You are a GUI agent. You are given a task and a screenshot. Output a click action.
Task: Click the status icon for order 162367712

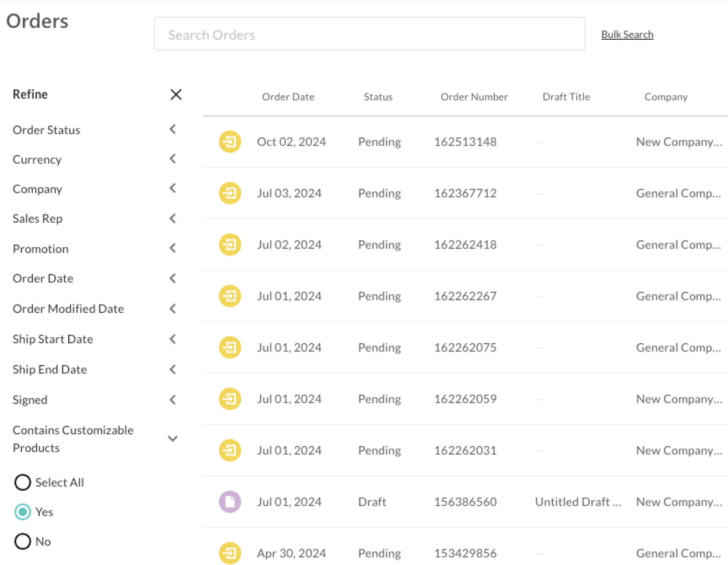230,193
